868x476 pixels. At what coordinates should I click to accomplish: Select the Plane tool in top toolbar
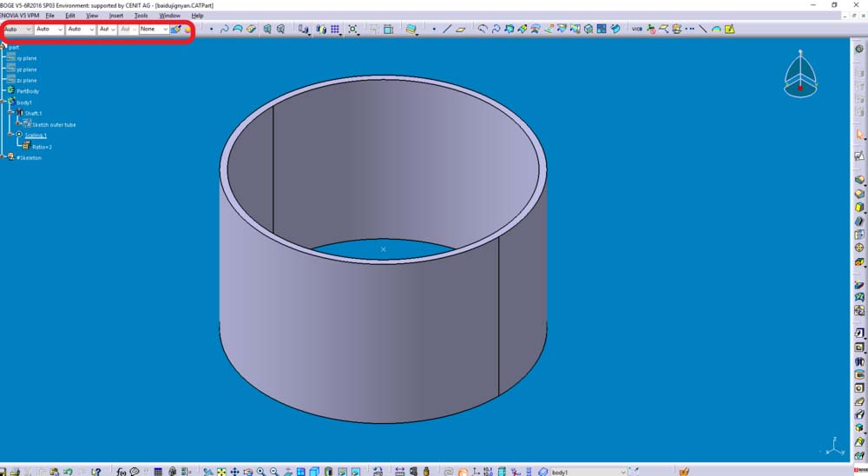(460, 30)
